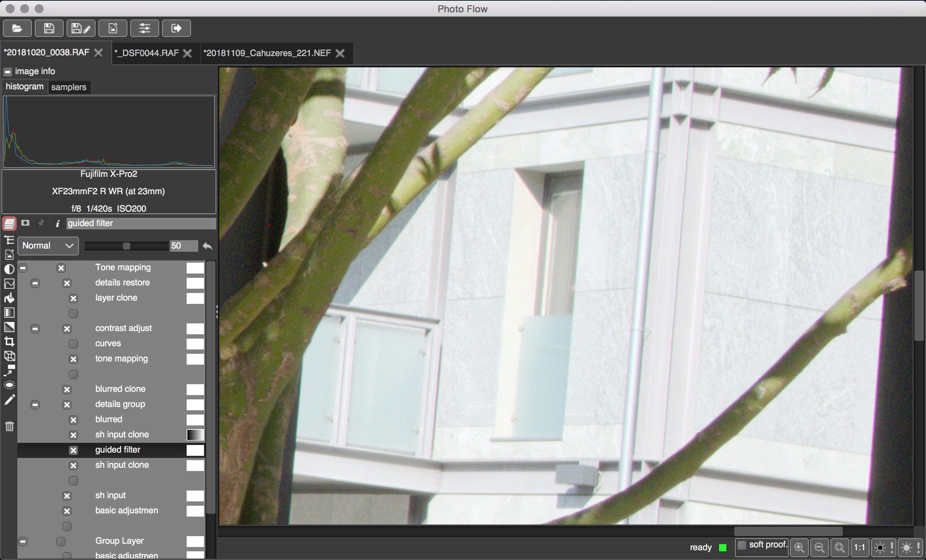Toggle the details restore layer checkbox

67,283
